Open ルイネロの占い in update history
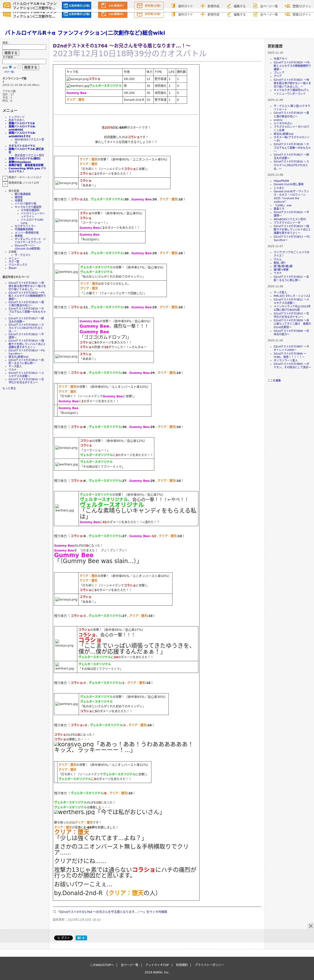Image resolution: width=314 pixels, height=980 pixels. coord(283,123)
